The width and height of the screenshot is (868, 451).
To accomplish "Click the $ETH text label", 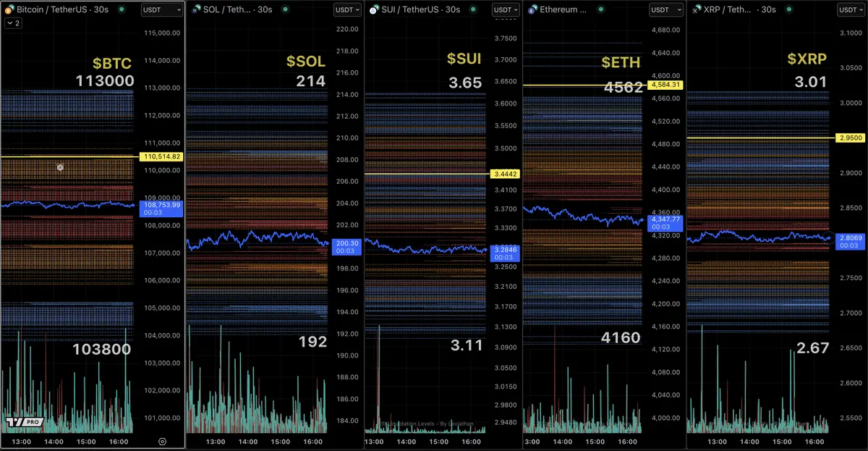I will pyautogui.click(x=621, y=64).
